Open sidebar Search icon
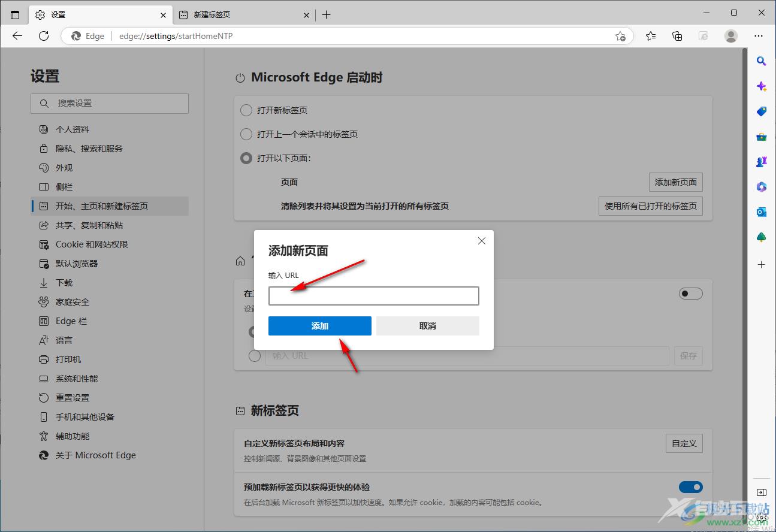Image resolution: width=776 pixels, height=532 pixels. pos(761,61)
